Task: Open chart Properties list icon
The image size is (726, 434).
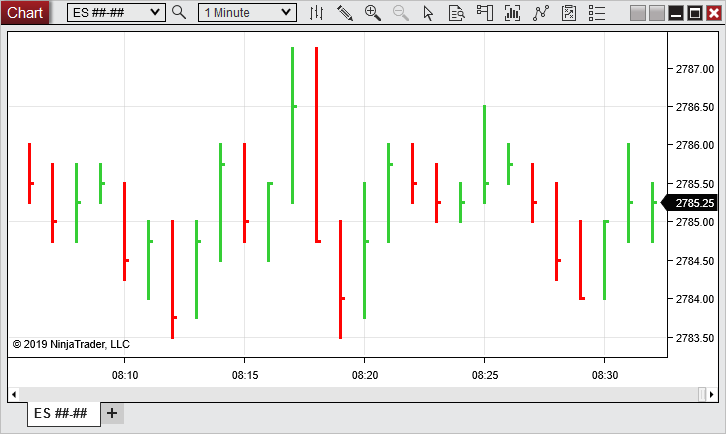Action: click(x=597, y=13)
